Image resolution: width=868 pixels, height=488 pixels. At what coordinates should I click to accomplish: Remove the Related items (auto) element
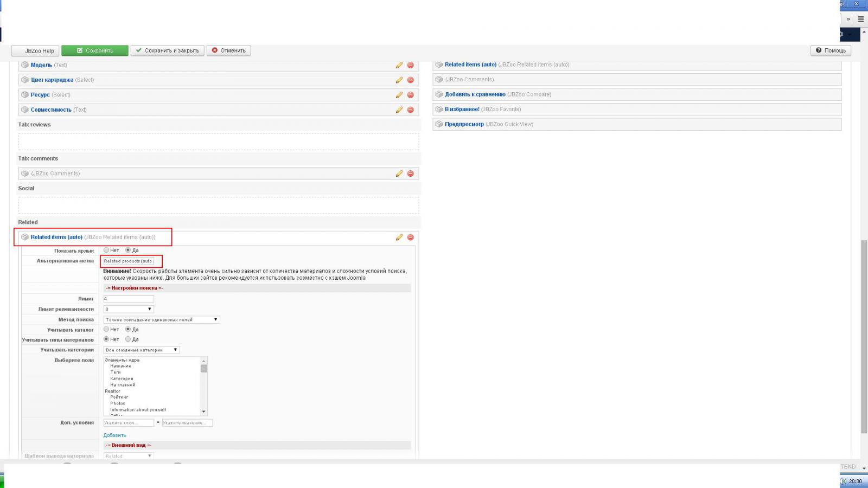pos(410,237)
